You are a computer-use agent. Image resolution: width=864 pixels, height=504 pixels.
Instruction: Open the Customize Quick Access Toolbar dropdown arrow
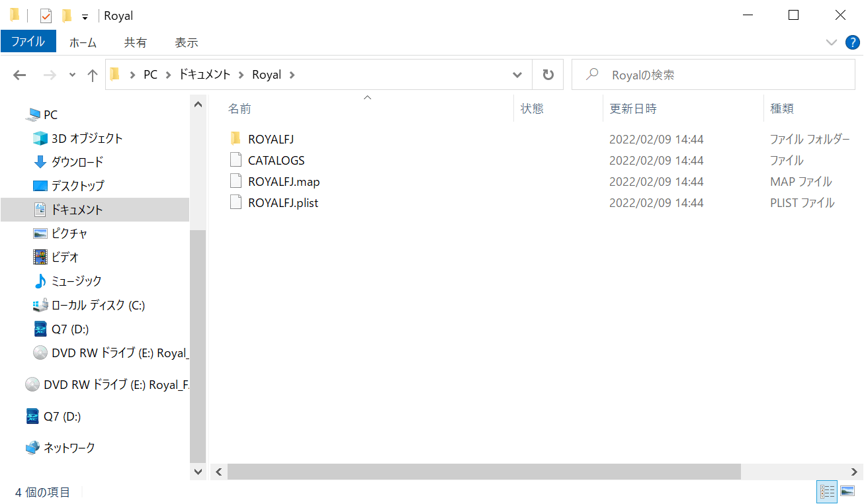[x=85, y=17]
